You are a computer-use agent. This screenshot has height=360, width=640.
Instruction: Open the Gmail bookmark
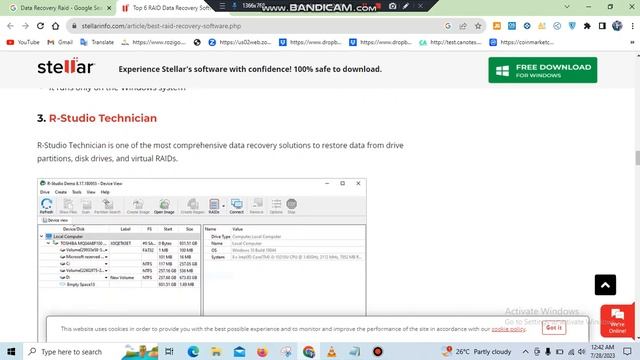[x=60, y=42]
